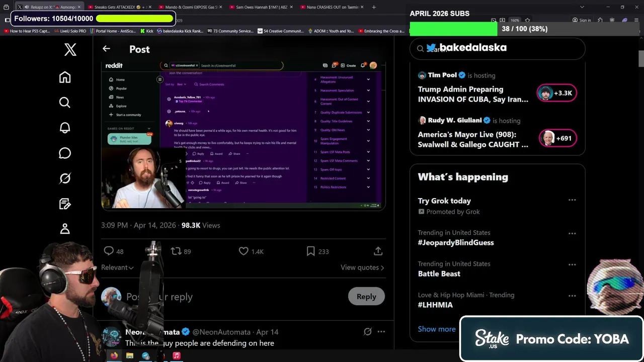Open a new browser tab
Viewport: 644px width, 362px height.
coord(374,7)
